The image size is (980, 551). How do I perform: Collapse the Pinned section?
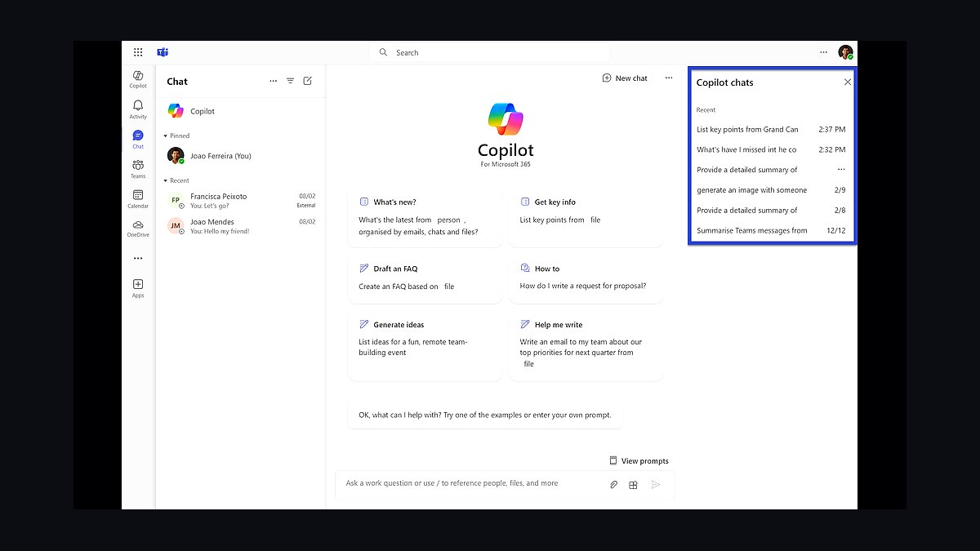[166, 136]
